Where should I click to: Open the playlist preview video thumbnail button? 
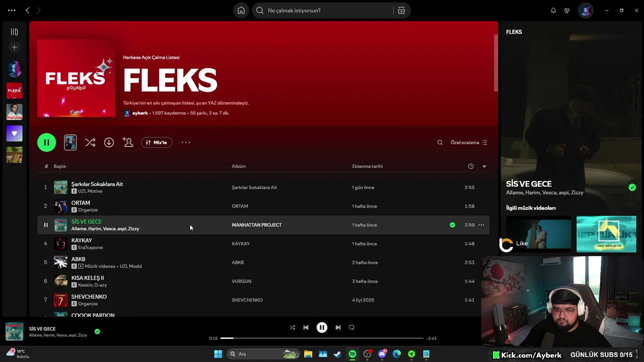coord(70,142)
